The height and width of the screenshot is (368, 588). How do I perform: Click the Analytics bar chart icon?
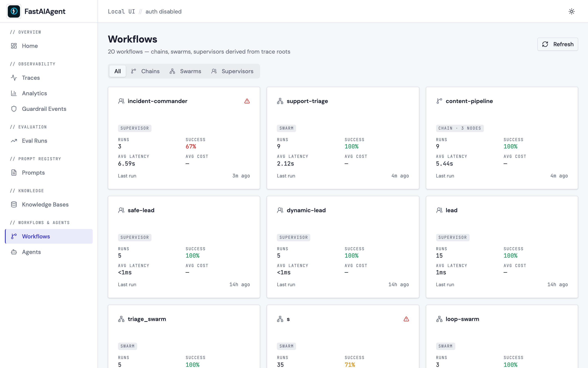click(x=14, y=93)
